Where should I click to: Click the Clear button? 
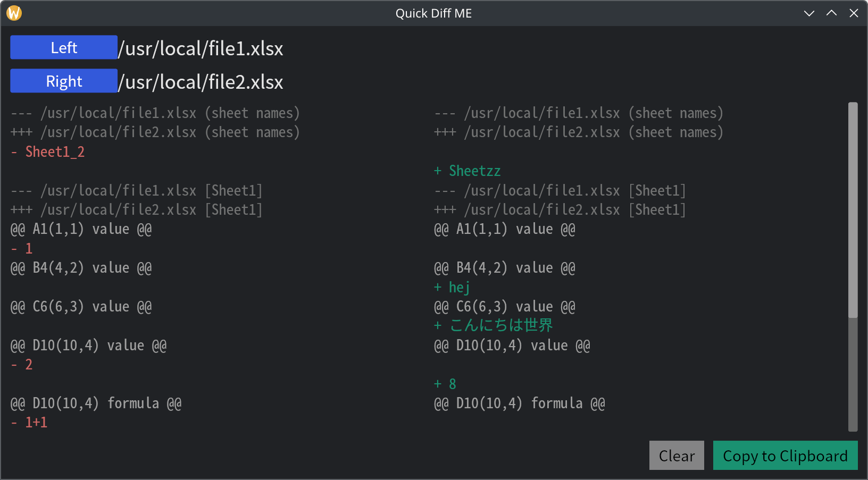pos(677,456)
